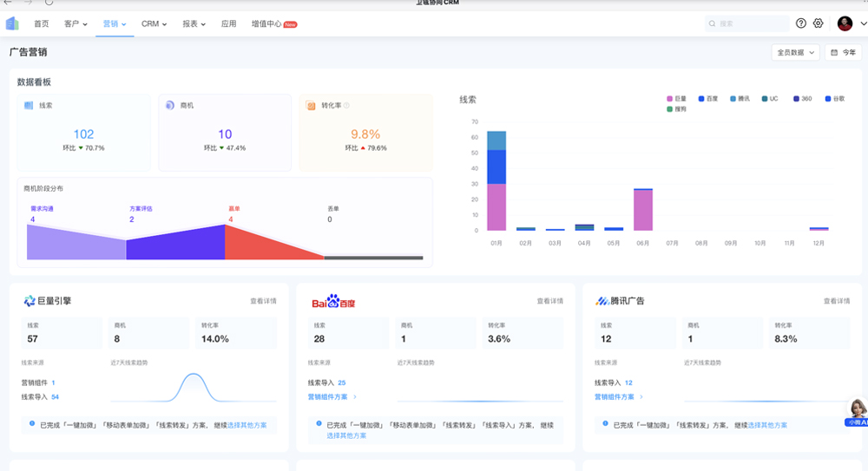Click 营销组件方案 link in the 百度 card
This screenshot has width=868, height=471.
(x=331, y=396)
